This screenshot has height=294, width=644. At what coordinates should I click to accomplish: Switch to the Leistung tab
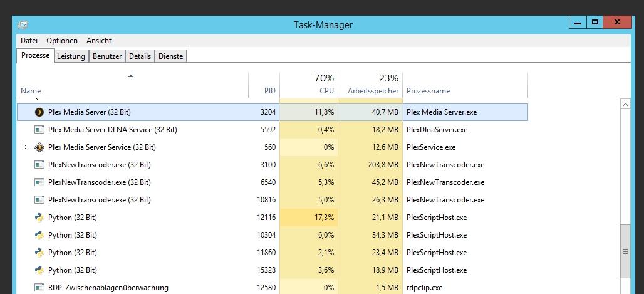(71, 56)
